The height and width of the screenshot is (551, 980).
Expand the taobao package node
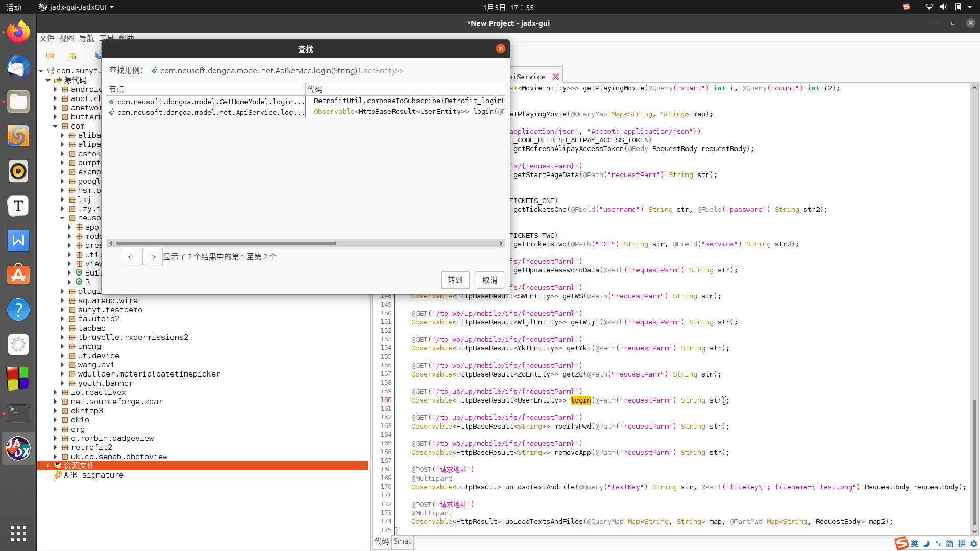(x=62, y=328)
